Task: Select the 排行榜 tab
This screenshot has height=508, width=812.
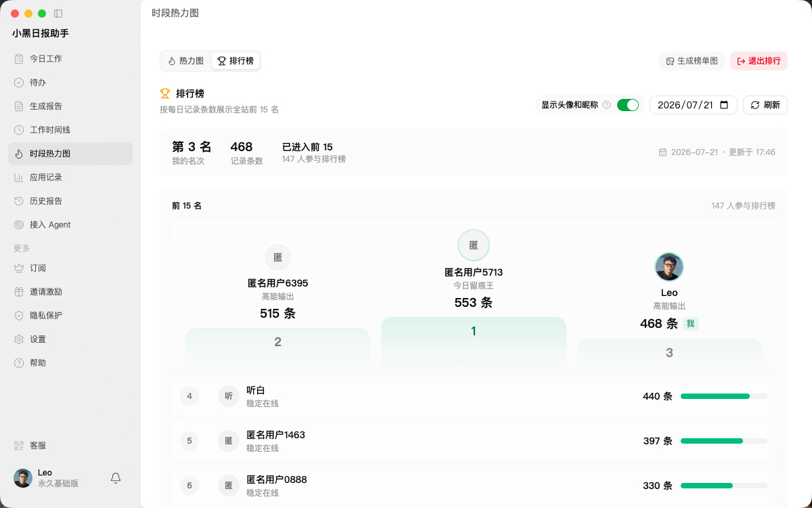Action: [235, 61]
